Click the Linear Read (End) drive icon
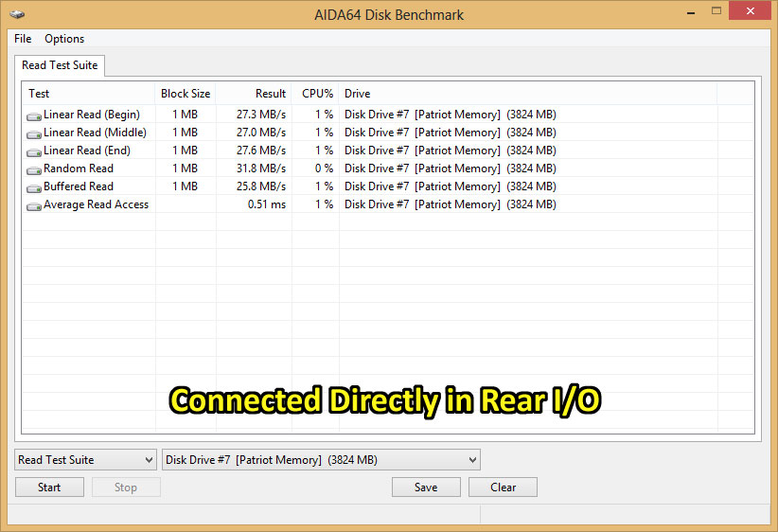778x532 pixels. coord(34,152)
